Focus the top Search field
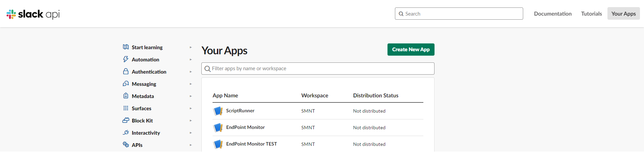 (459, 14)
